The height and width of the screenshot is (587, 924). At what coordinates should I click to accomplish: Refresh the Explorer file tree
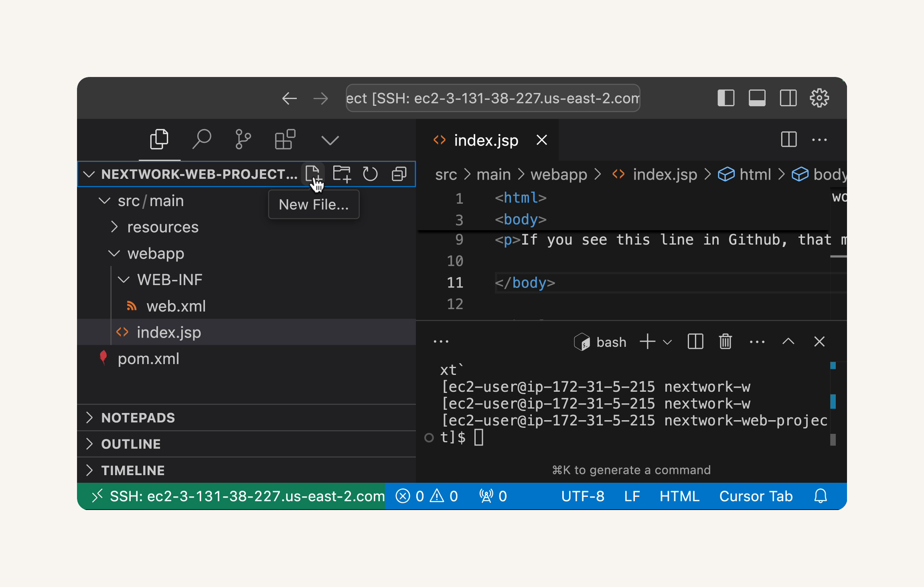pyautogui.click(x=370, y=174)
